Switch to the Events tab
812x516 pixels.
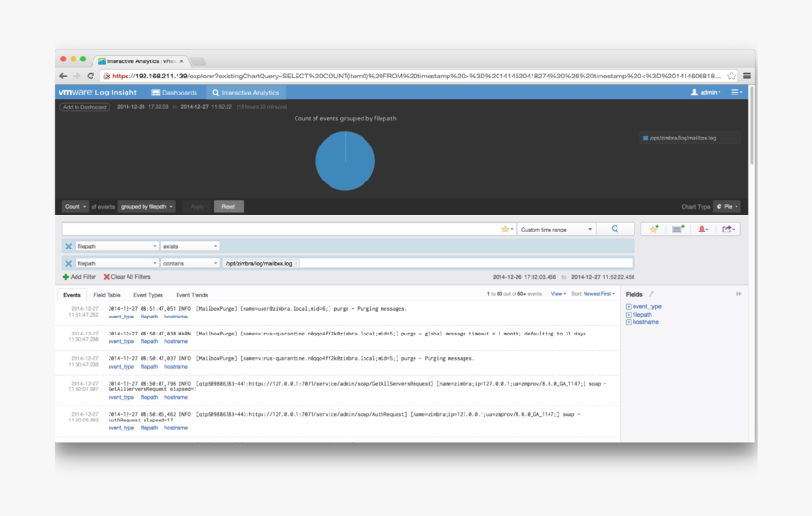click(72, 295)
